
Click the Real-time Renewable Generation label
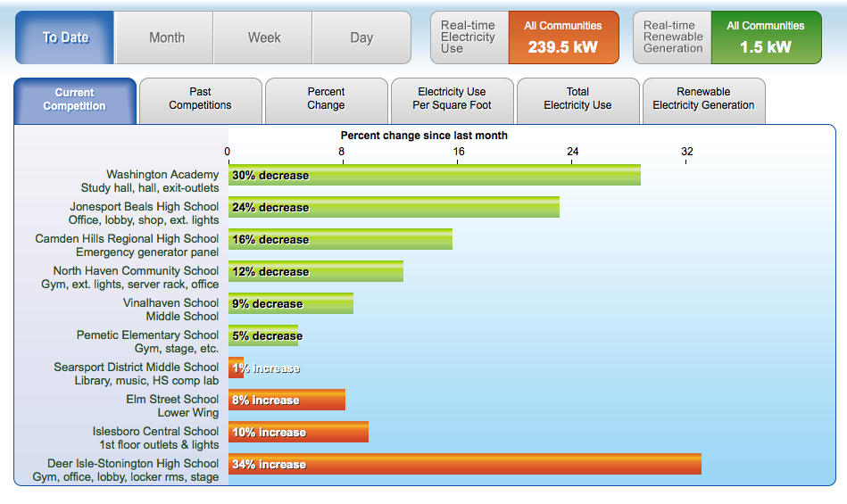(x=672, y=37)
